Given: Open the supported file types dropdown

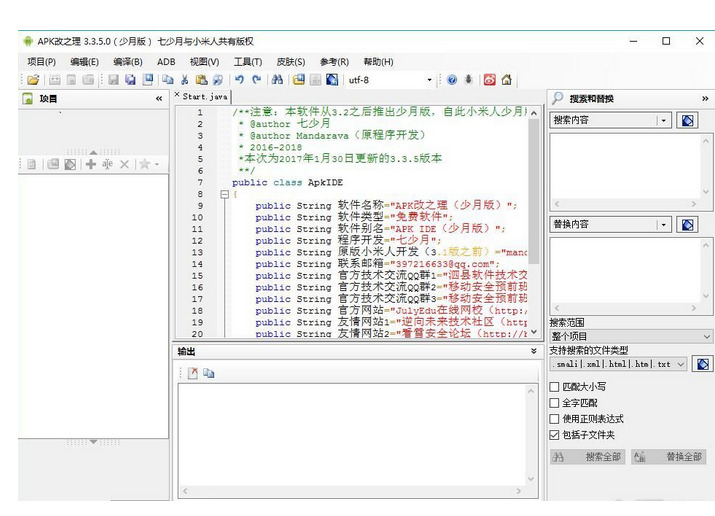Looking at the screenshot, I should pyautogui.click(x=680, y=364).
